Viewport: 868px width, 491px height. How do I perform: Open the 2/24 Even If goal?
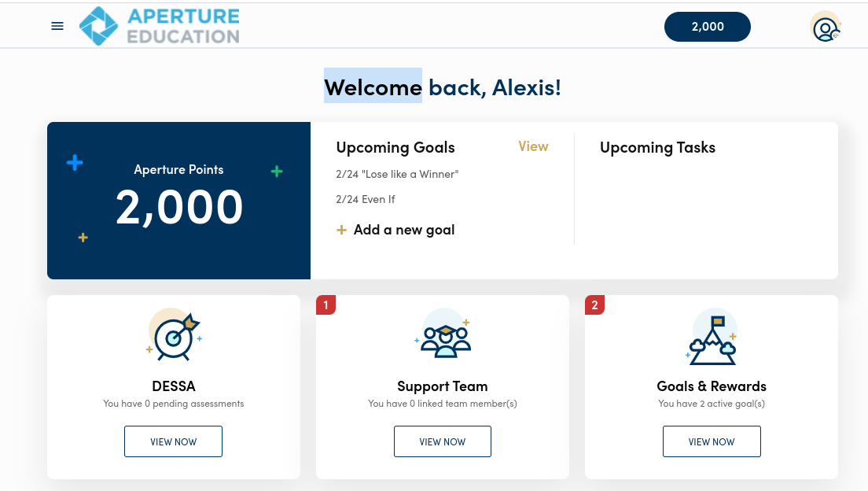point(366,199)
